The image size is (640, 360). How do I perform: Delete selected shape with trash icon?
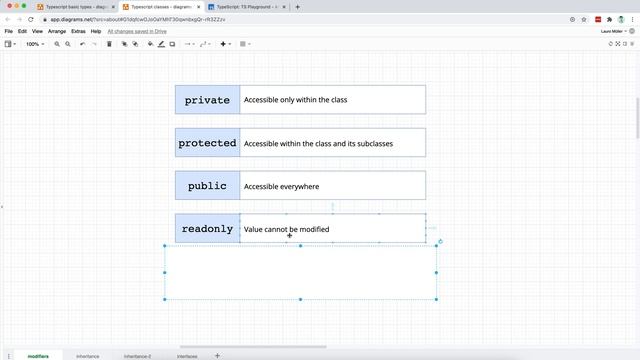click(109, 44)
